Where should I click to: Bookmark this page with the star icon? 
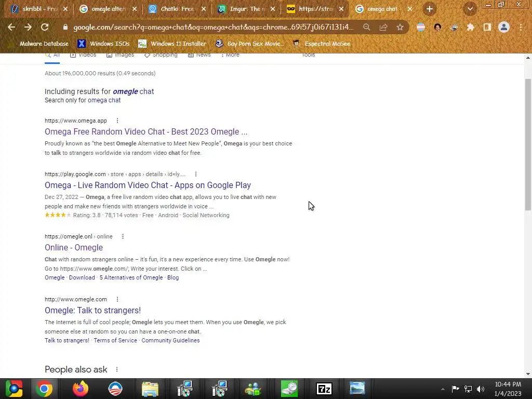[x=400, y=27]
